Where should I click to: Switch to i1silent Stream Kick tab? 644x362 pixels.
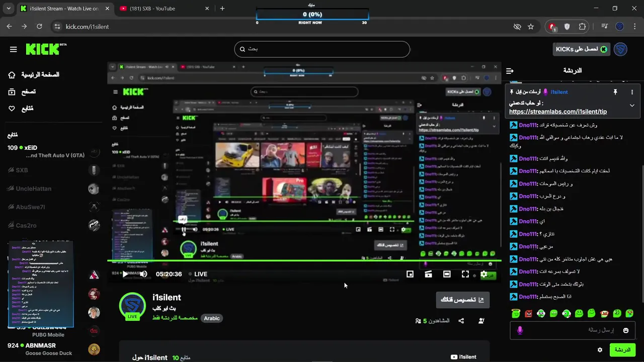pyautogui.click(x=64, y=9)
